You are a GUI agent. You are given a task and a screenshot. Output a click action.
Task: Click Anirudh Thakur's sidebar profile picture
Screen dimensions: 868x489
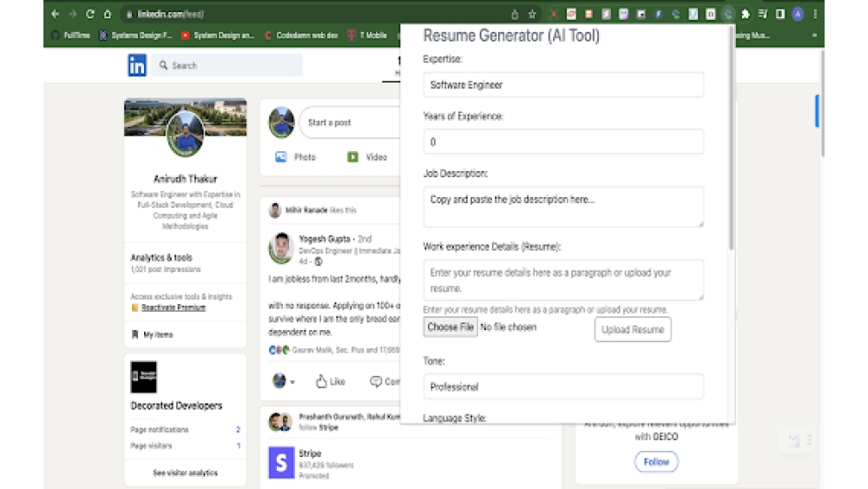(x=185, y=134)
